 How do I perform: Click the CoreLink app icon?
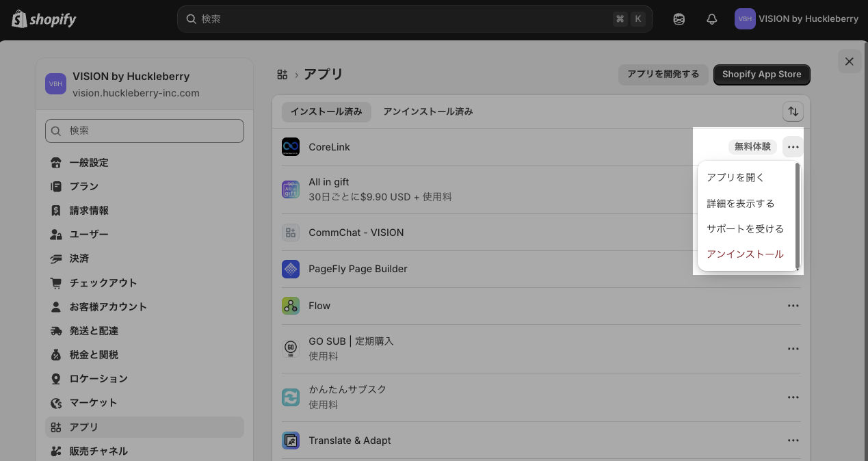(x=291, y=146)
